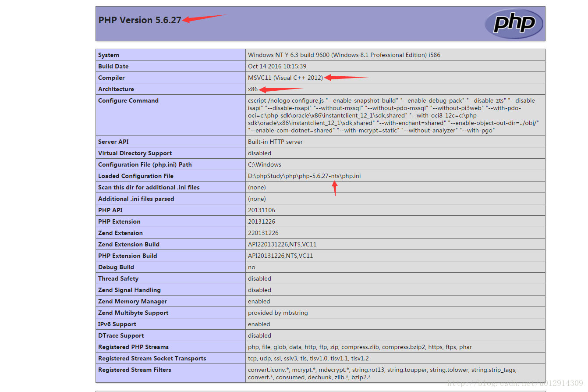This screenshot has width=588, height=392.
Task: Click the 'Zend Extension' row label
Action: [x=120, y=233]
